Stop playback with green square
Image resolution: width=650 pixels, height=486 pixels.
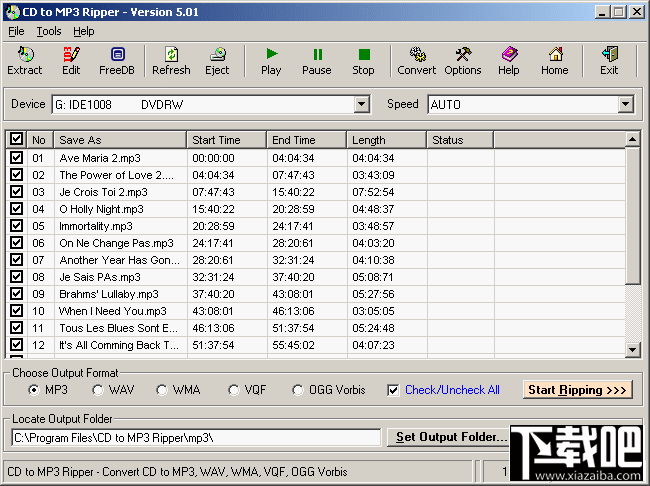coord(364,61)
